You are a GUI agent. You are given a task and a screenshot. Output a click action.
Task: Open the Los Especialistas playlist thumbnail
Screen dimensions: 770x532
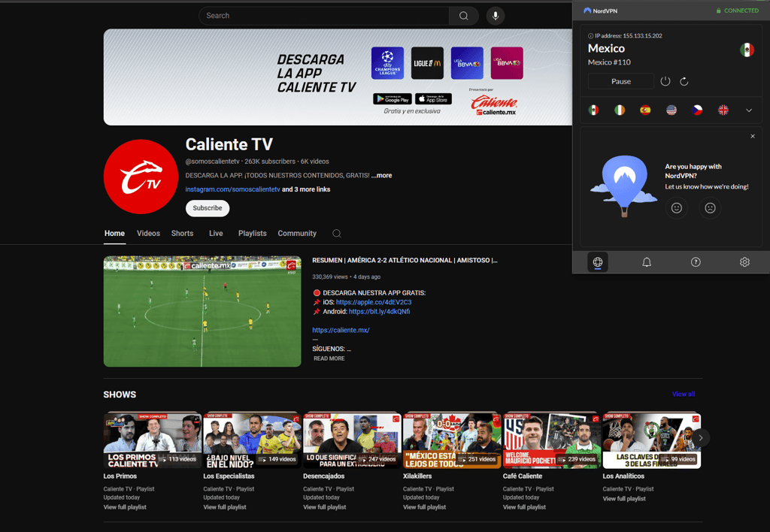252,440
